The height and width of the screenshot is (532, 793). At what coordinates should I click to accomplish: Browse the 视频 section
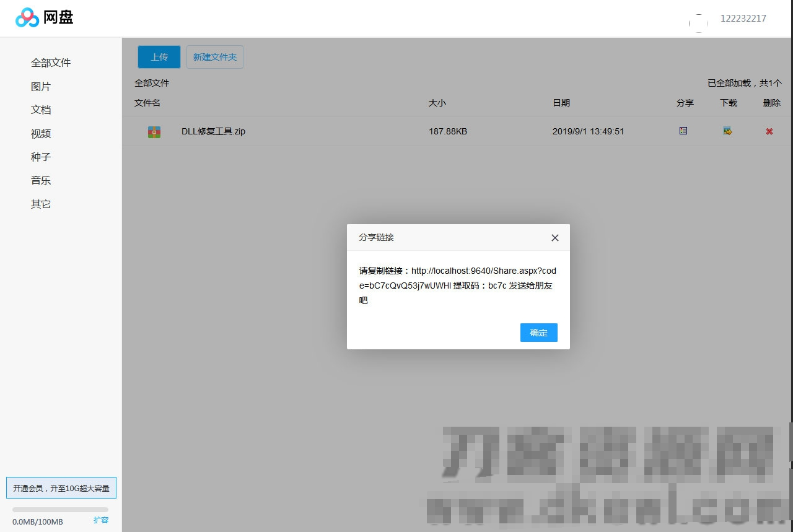click(x=40, y=133)
